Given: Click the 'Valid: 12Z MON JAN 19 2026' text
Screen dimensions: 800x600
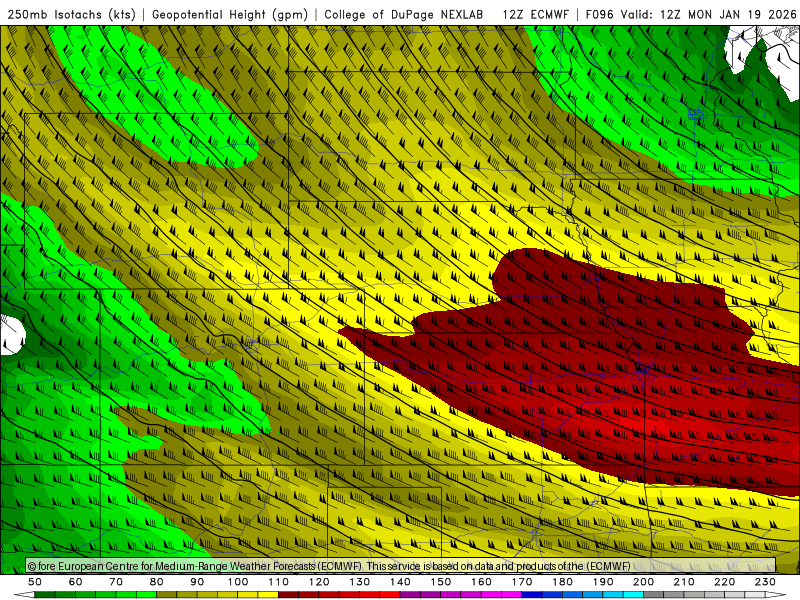Looking at the screenshot, I should tap(708, 14).
